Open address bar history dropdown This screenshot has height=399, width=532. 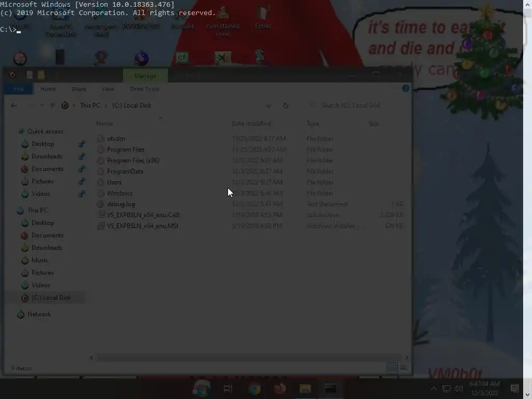point(269,105)
